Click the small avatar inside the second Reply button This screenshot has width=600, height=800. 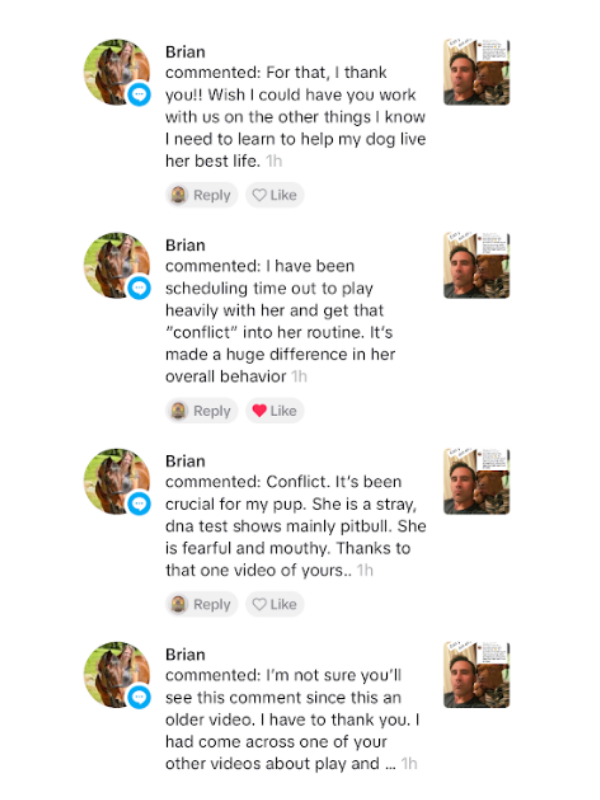tap(180, 410)
